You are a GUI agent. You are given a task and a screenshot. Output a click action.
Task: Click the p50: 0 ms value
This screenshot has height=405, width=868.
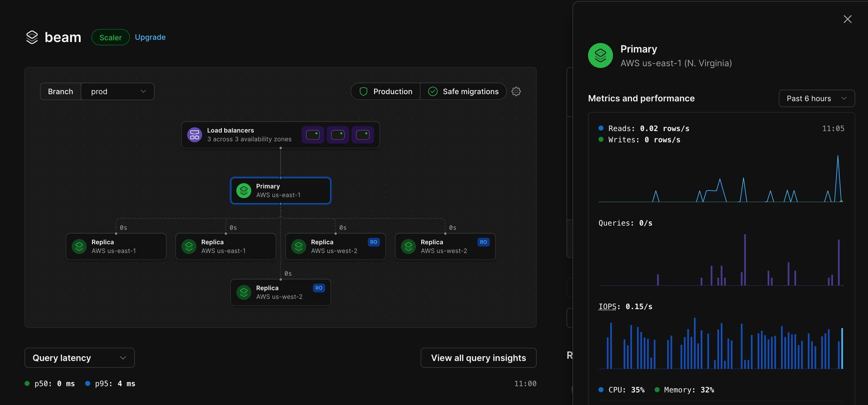(55, 384)
